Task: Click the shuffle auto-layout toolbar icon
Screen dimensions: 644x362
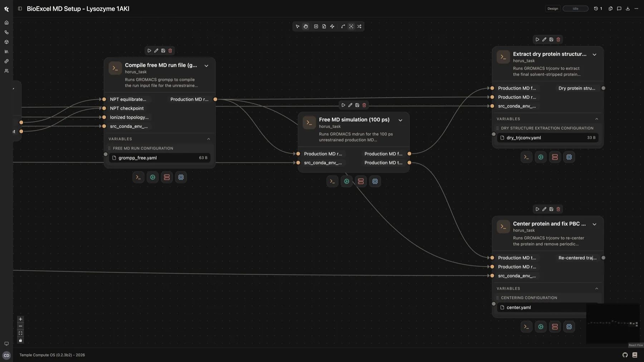Action: click(x=359, y=26)
